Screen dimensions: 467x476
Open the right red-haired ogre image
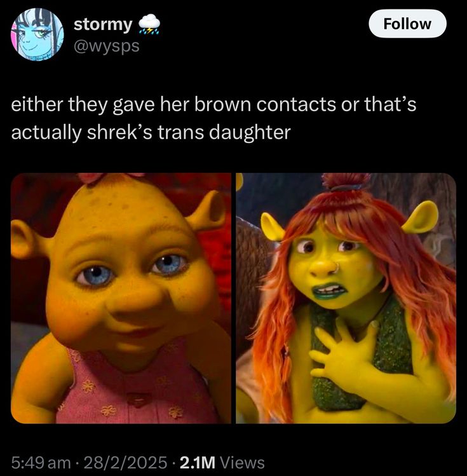[346, 298]
